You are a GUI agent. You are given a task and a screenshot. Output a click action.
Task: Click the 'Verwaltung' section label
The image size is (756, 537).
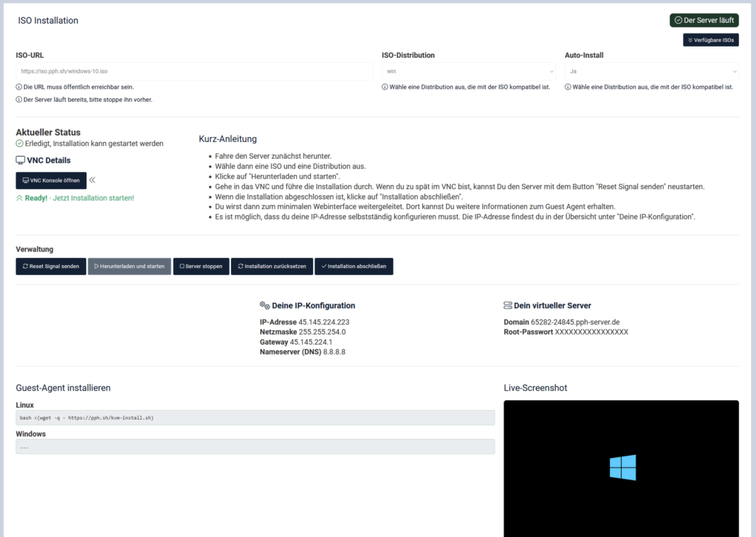[35, 250]
